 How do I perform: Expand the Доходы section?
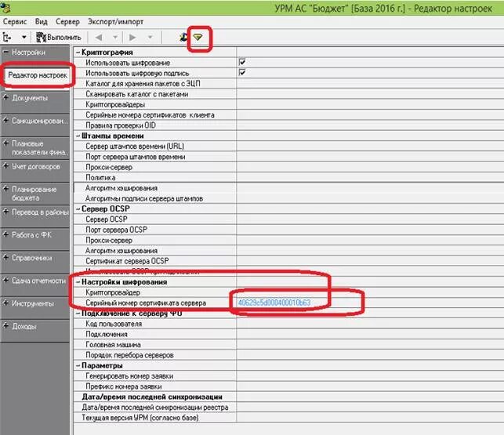(5, 326)
